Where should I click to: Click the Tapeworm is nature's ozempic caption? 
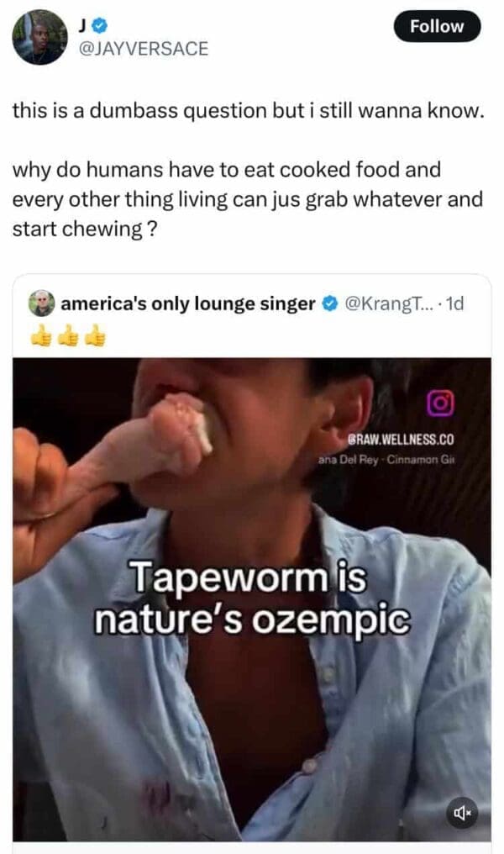coord(251,598)
